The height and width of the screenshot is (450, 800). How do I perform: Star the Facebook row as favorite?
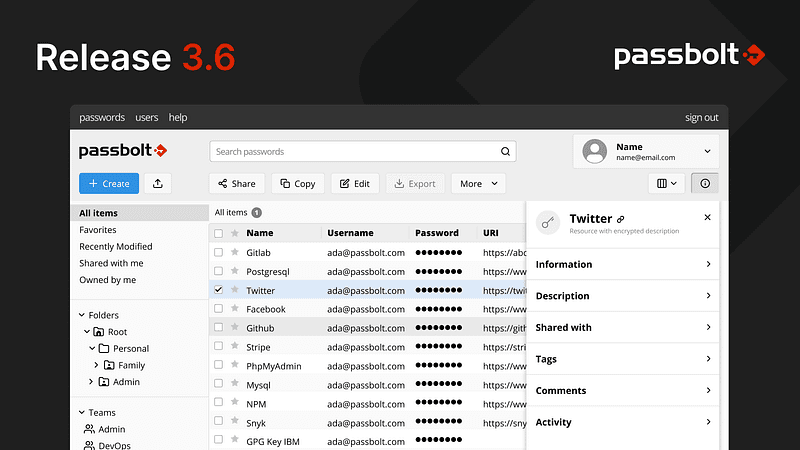235,309
